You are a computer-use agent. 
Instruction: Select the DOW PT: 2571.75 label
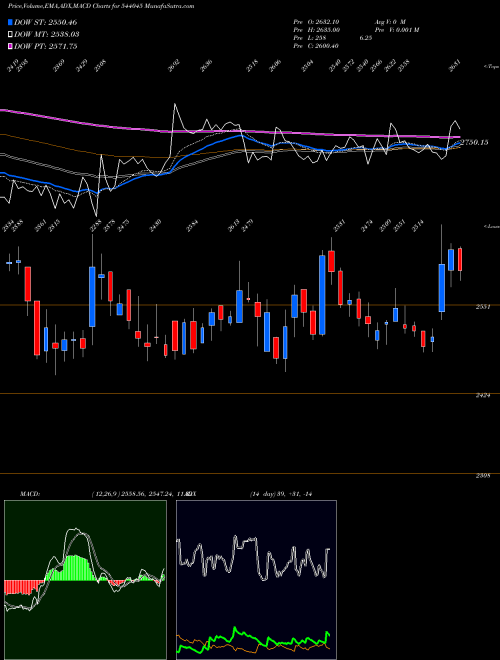(x=45, y=47)
